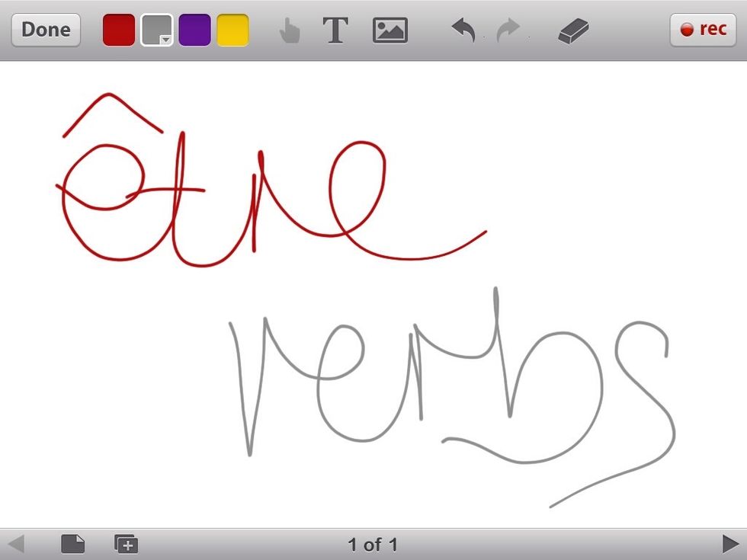Image resolution: width=747 pixels, height=560 pixels.
Task: Switch to the yellow pen color
Action: coord(232,30)
